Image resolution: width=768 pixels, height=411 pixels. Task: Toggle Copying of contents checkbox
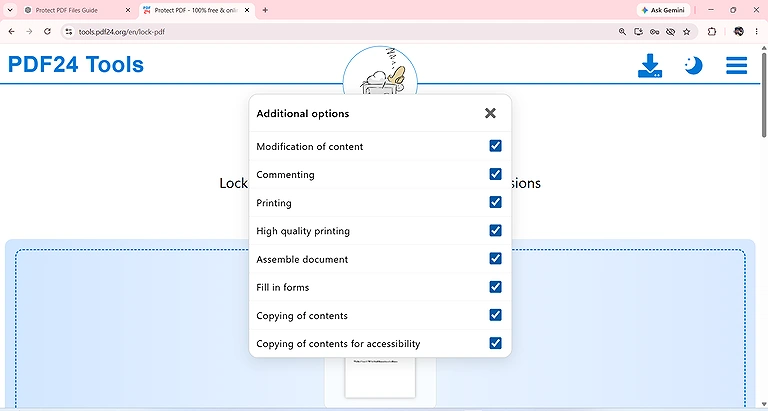click(x=495, y=315)
